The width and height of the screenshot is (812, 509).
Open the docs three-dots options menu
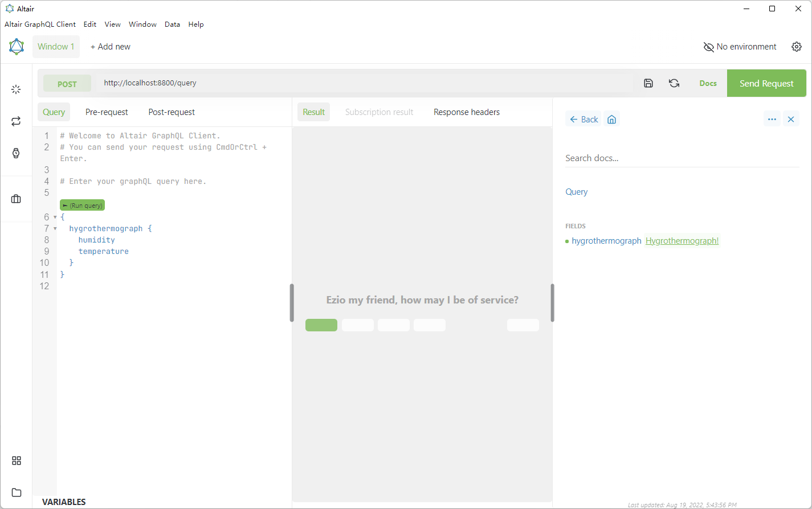pos(772,119)
